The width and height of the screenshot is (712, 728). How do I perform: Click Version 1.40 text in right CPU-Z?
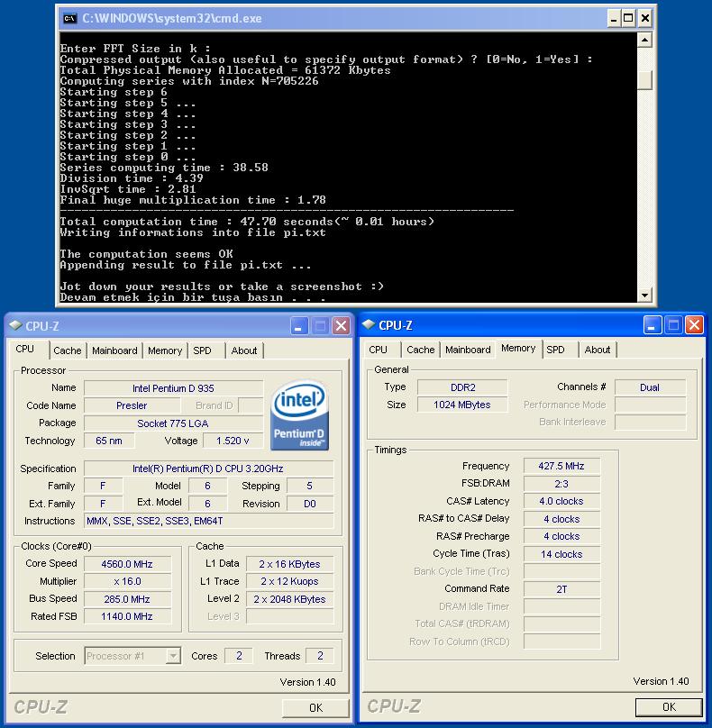(x=661, y=681)
